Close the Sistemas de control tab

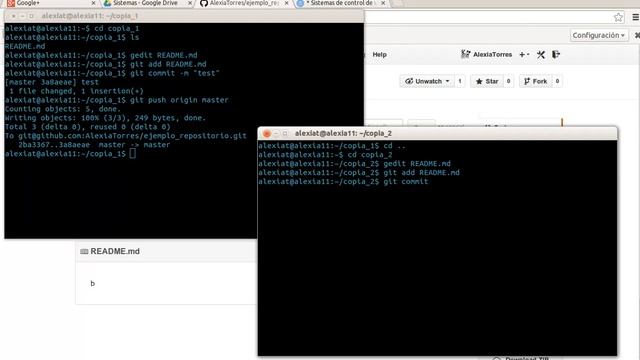(x=383, y=3)
